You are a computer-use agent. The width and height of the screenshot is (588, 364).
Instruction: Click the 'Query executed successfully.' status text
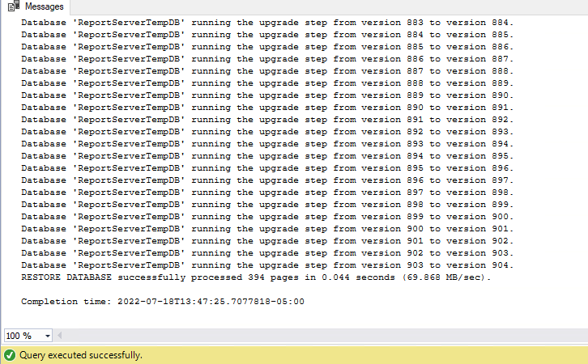81,355
